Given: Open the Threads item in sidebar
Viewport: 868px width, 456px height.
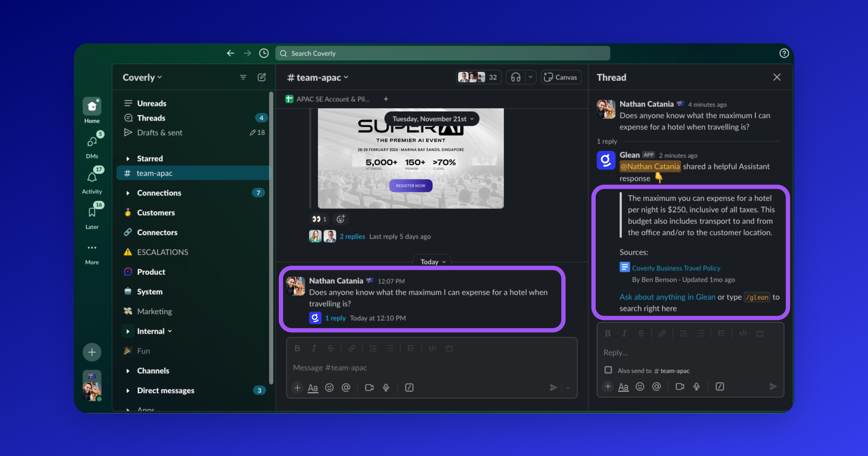Looking at the screenshot, I should pyautogui.click(x=151, y=118).
